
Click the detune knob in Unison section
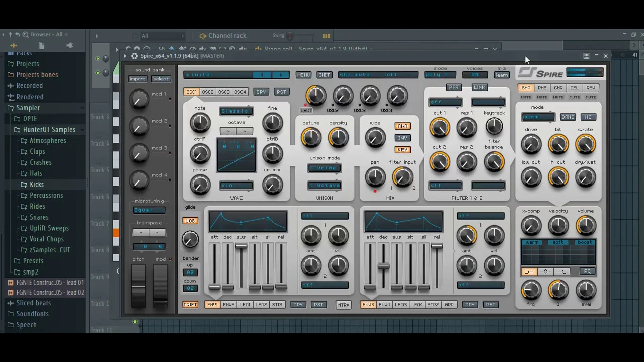[x=311, y=137]
